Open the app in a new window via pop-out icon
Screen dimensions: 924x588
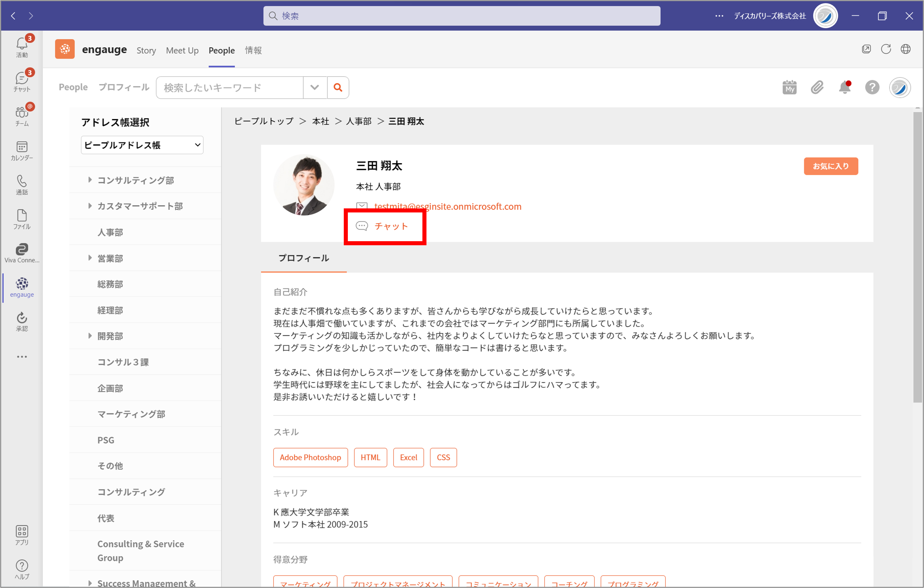click(x=867, y=49)
